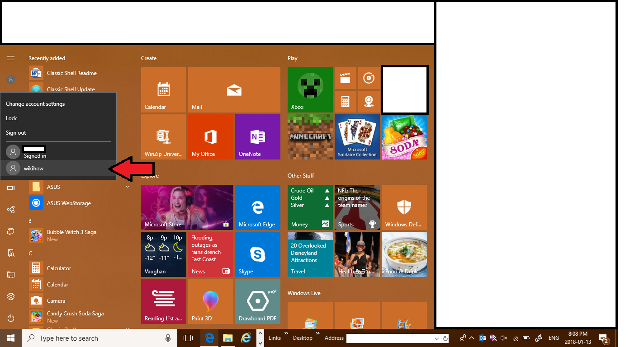Show hidden system tray icons
644x347 pixels.
[x=472, y=338]
